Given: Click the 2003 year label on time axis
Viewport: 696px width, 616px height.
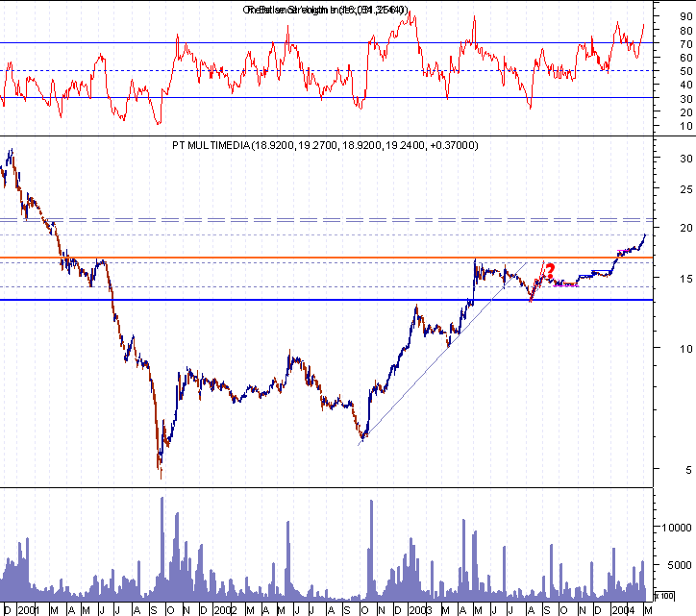Looking at the screenshot, I should (x=420, y=610).
